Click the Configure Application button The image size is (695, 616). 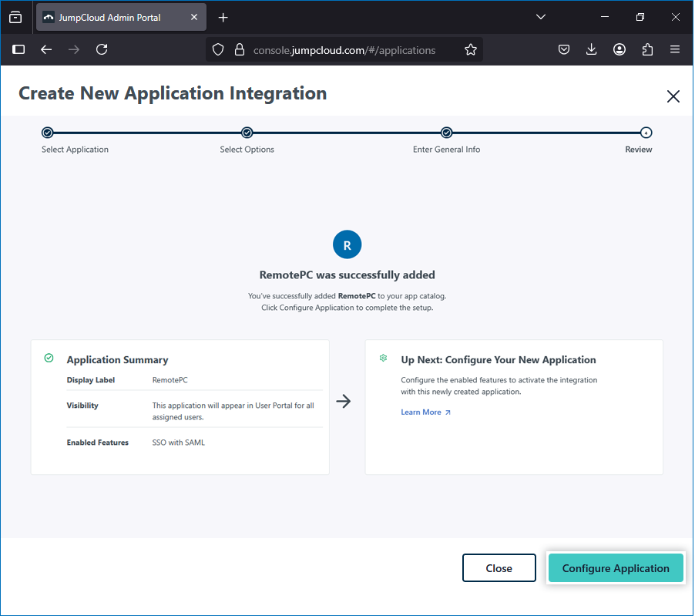tap(615, 568)
